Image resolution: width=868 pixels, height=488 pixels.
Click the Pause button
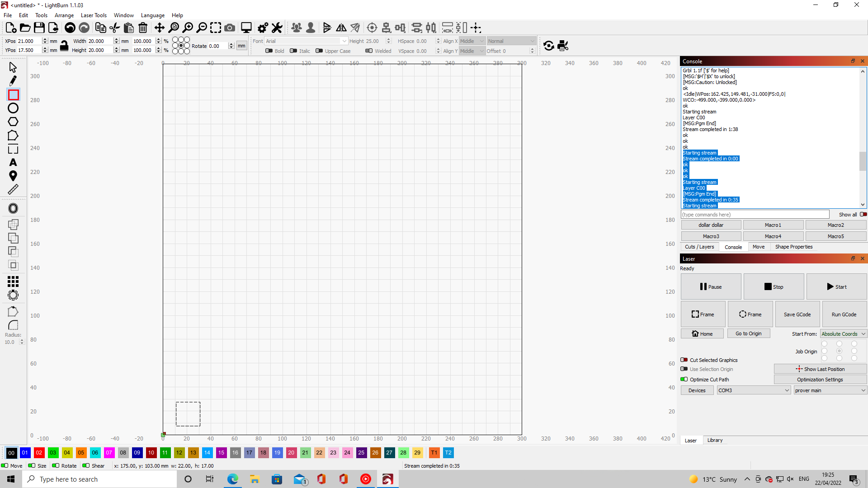tap(711, 286)
